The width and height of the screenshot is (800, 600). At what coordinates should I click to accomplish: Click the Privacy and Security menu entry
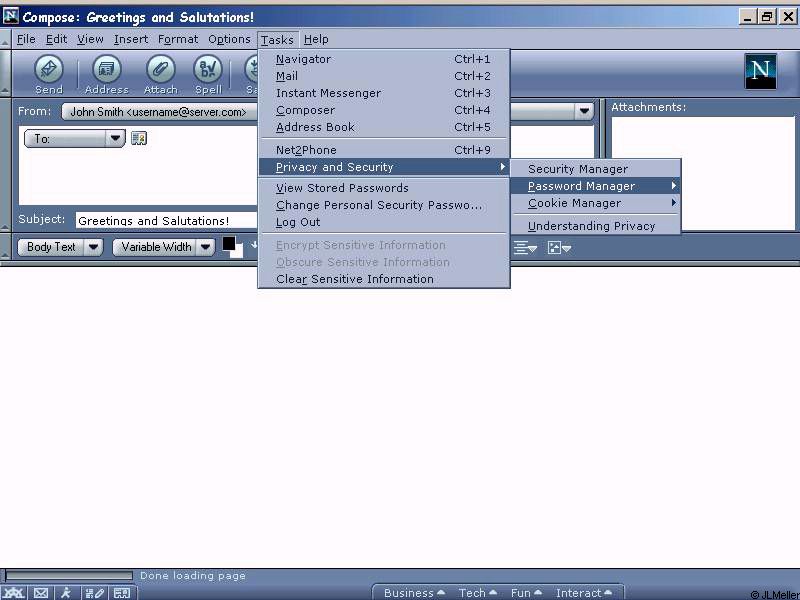(x=384, y=167)
